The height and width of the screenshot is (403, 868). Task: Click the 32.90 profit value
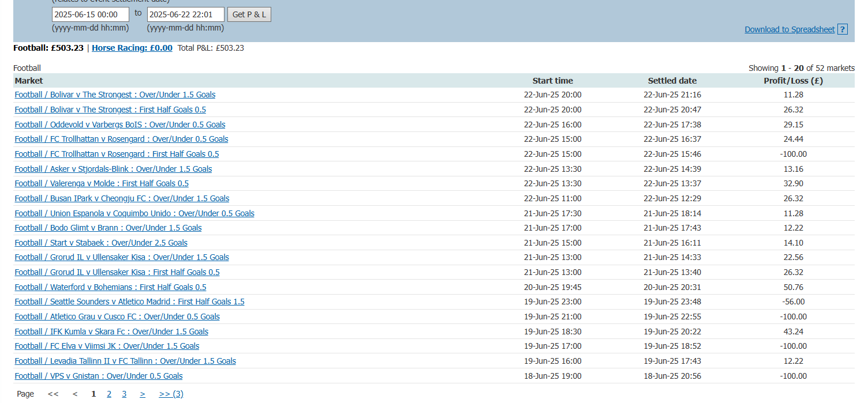coord(793,183)
